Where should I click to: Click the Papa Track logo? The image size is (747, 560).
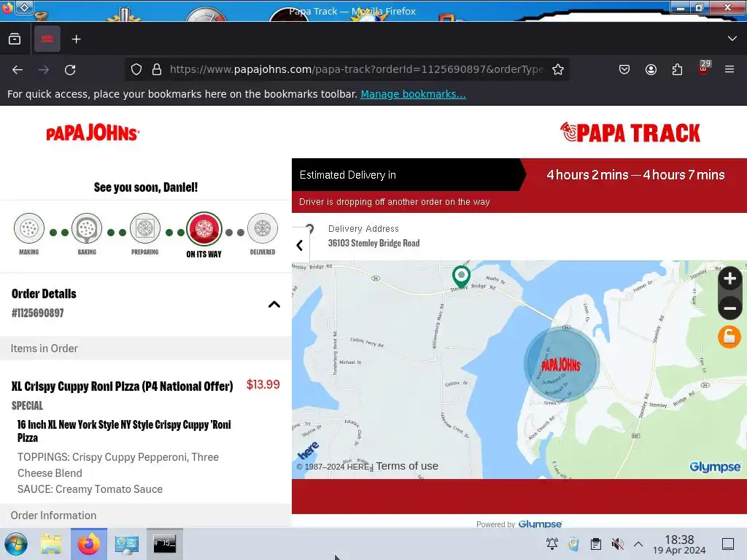(630, 133)
